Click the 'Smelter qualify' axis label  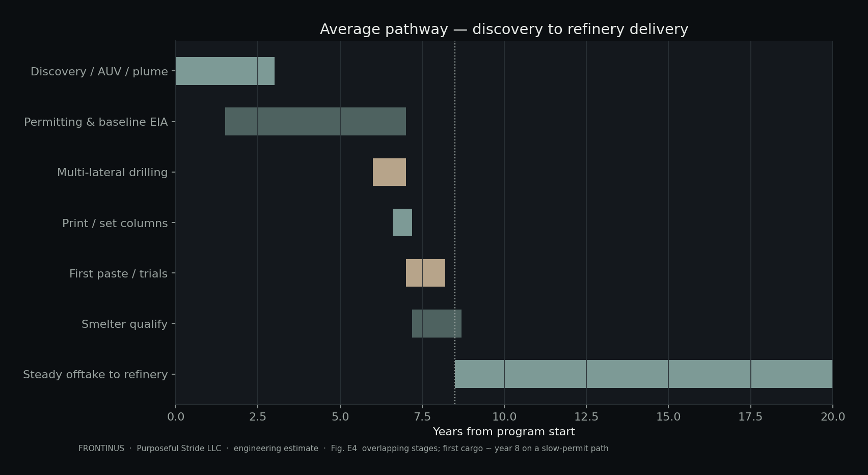tap(125, 324)
